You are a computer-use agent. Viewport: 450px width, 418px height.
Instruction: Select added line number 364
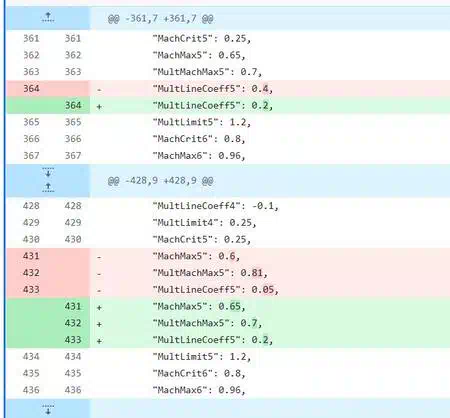73,105
